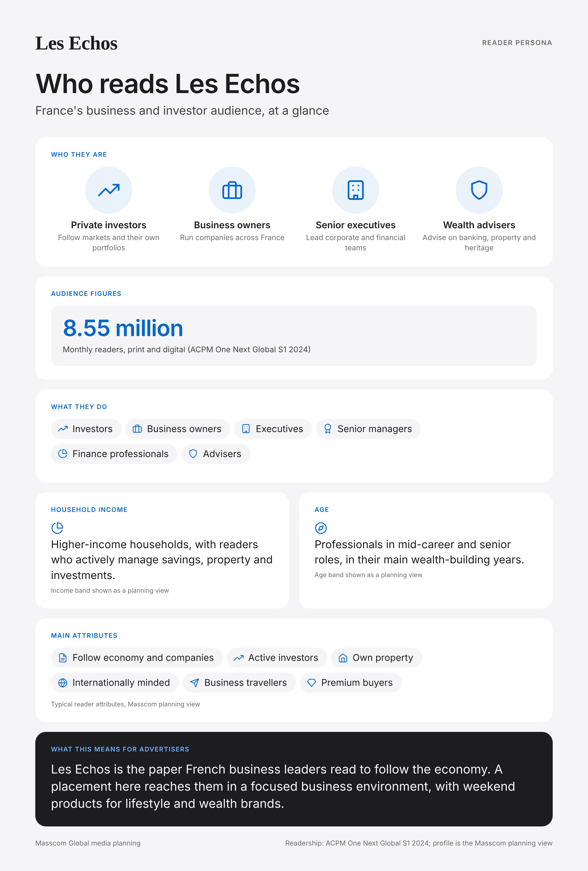The image size is (588, 871).
Task: Click the WHO THEY ARE section label
Action: click(x=79, y=154)
